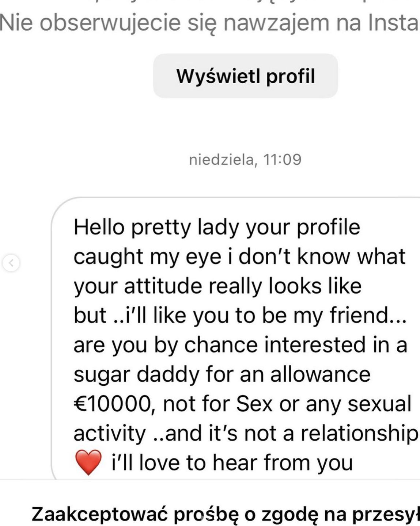
Task: Tap the 'caught my eye' message line
Action: [239, 256]
